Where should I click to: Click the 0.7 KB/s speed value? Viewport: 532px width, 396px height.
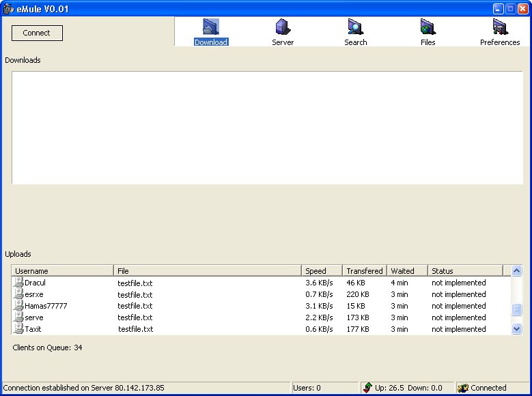pos(319,294)
